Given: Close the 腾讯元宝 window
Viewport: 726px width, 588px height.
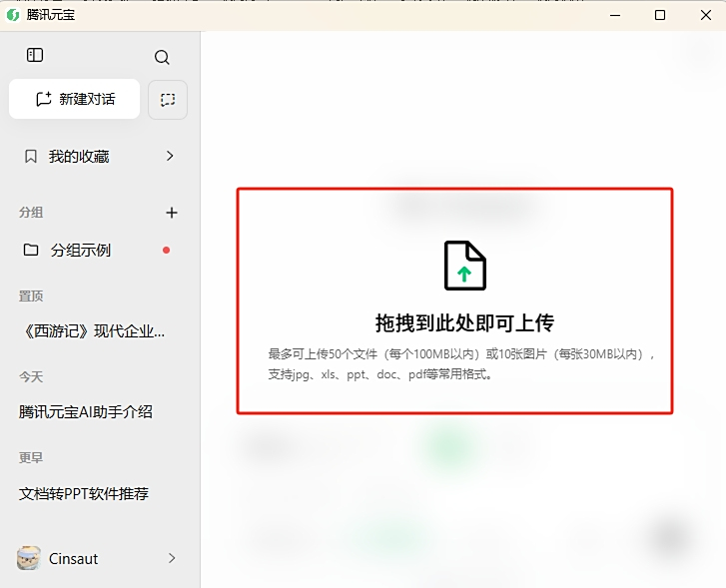Looking at the screenshot, I should coord(704,15).
